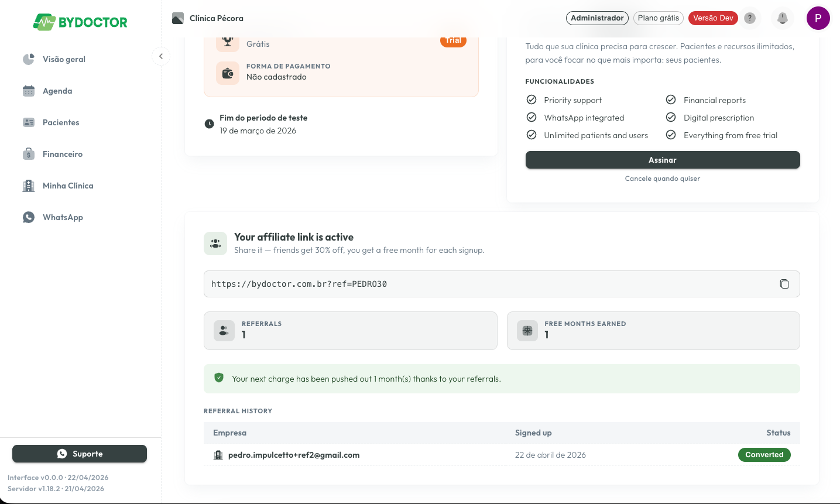
Task: Click the Plano grátis badge
Action: [x=659, y=18]
